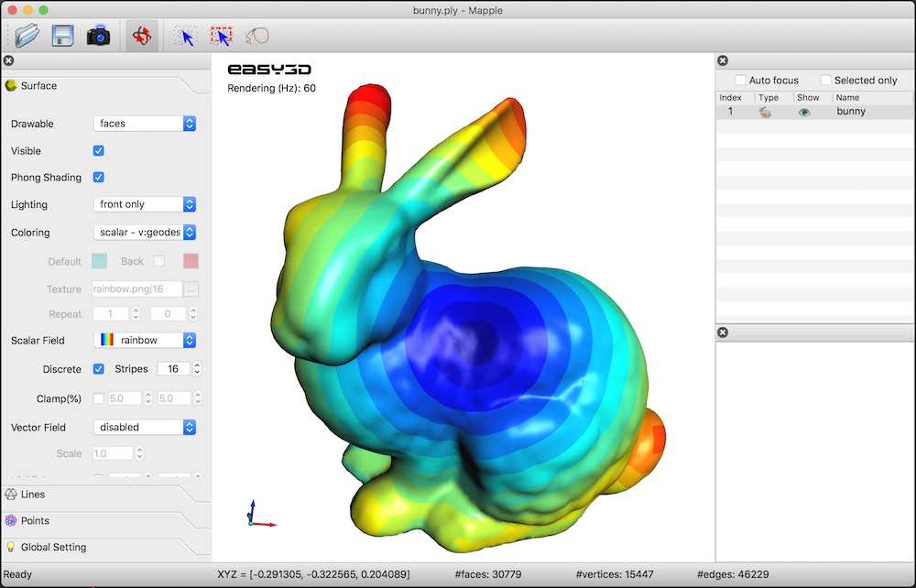This screenshot has width=916, height=588.
Task: Click the Lines tab icon
Action: coord(10,495)
